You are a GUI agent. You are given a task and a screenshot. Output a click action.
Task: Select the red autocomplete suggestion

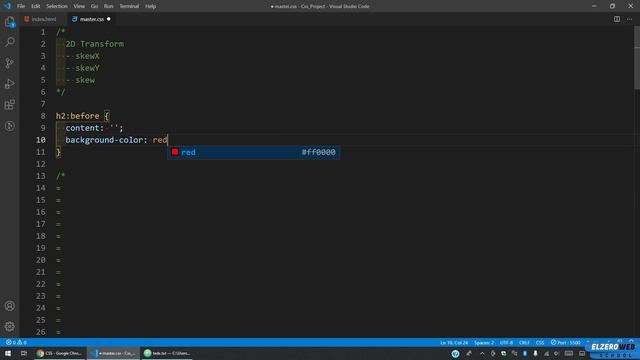pos(253,152)
